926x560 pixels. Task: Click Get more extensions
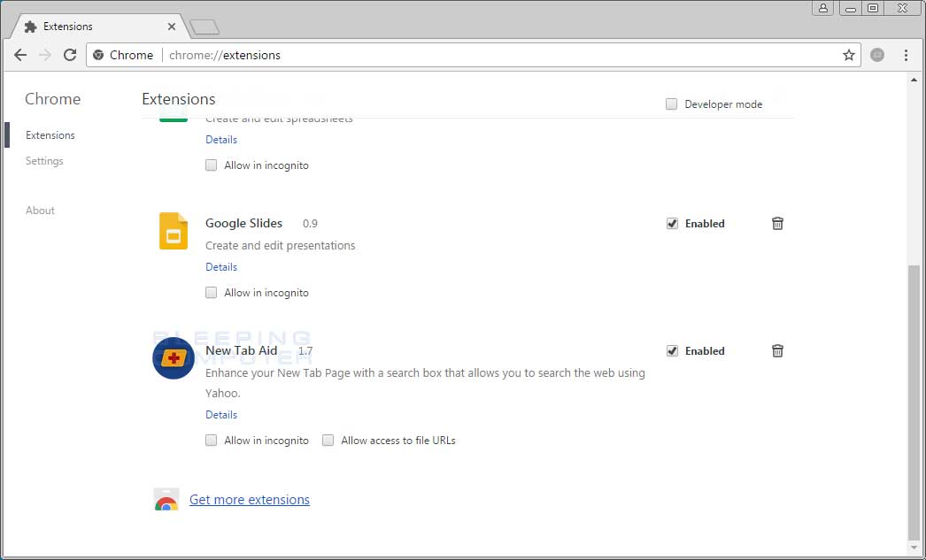tap(249, 499)
